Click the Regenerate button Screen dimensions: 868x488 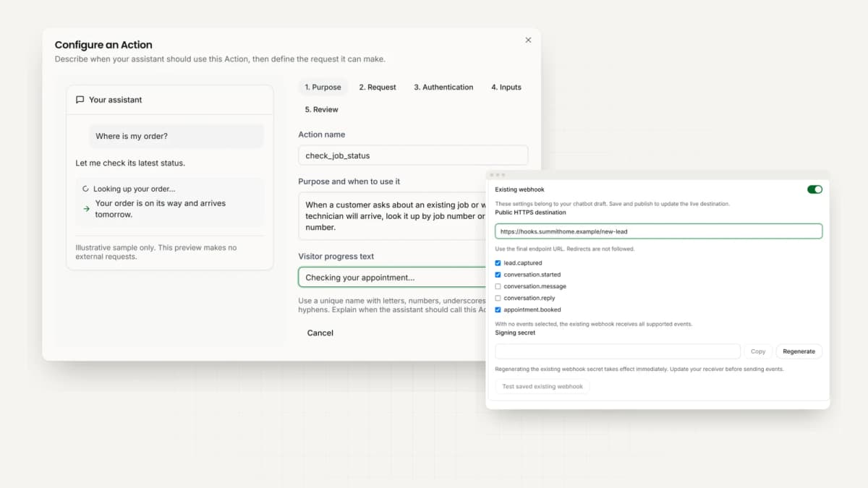799,351
